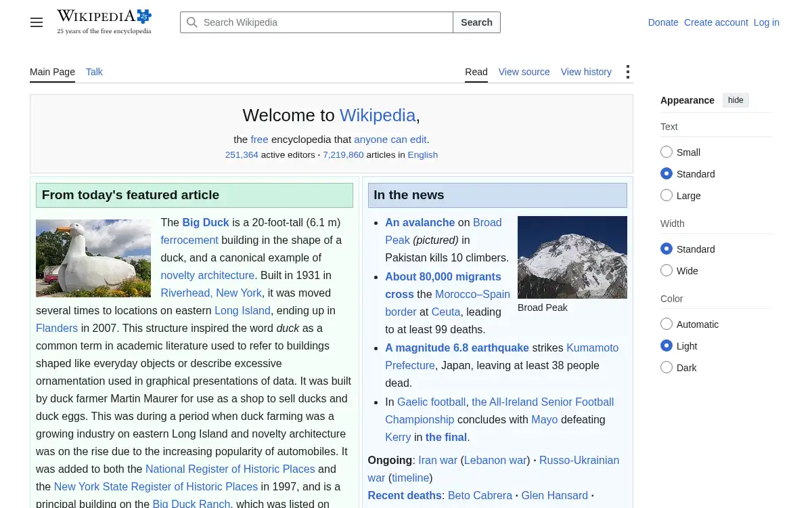Click the Search button
Image resolution: width=812 pixels, height=508 pixels.
coord(476,22)
